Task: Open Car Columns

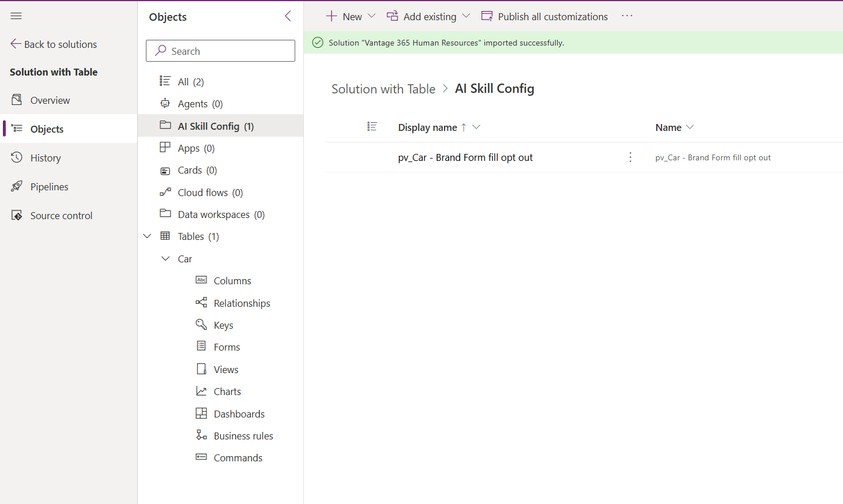Action: (232, 281)
